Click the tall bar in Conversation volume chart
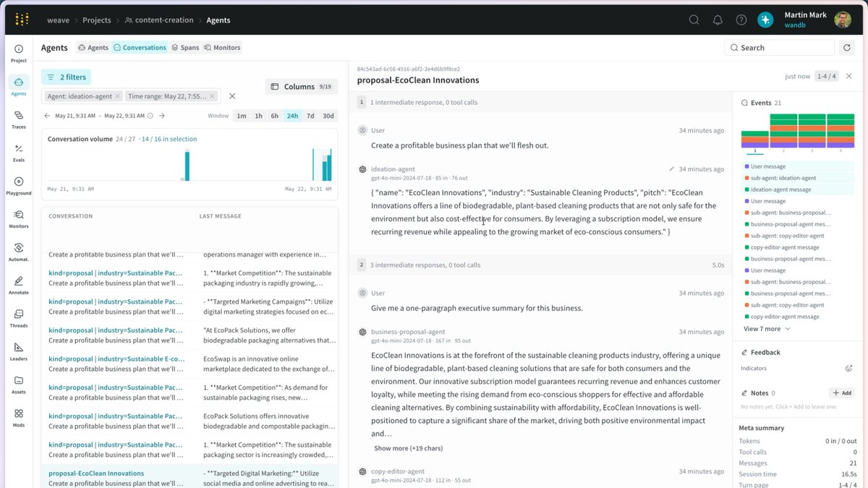The image size is (868, 488). coord(187,165)
